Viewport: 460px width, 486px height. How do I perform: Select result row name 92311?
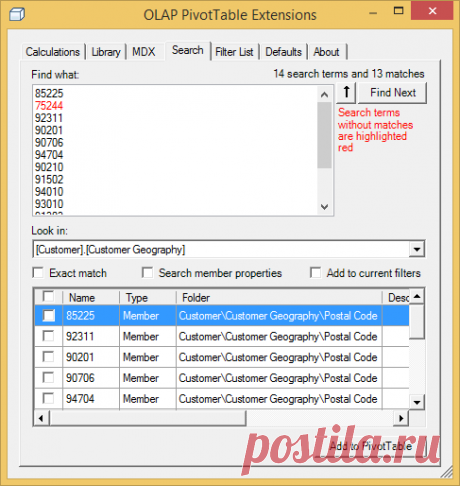[x=80, y=336]
